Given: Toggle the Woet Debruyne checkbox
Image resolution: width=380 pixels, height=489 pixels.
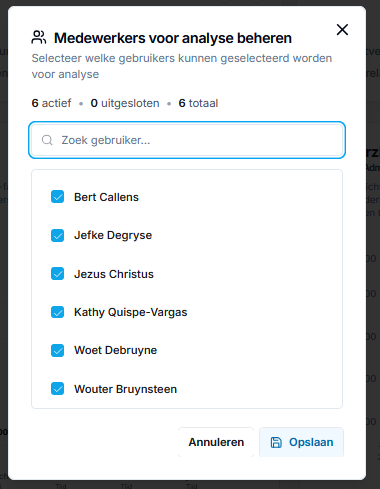Looking at the screenshot, I should [x=57, y=350].
